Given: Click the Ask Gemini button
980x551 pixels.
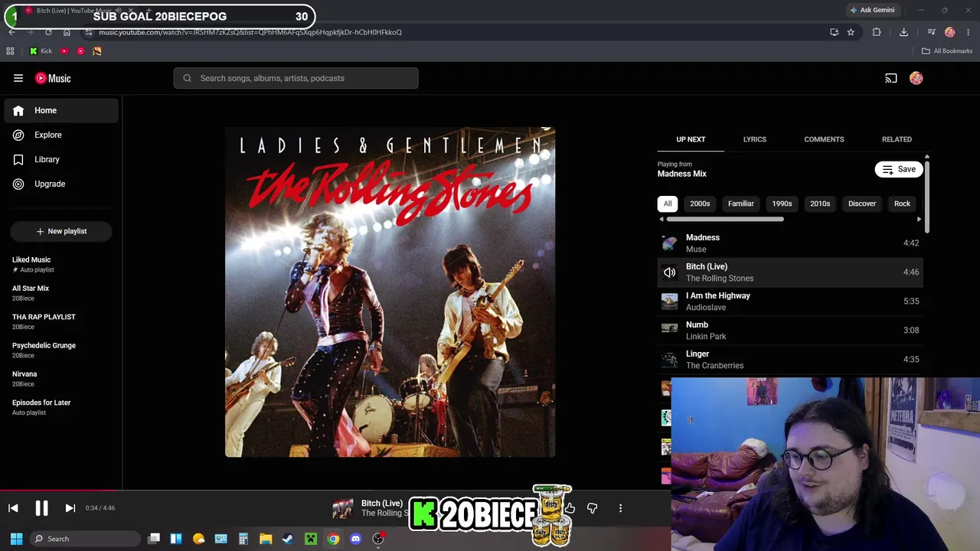Looking at the screenshot, I should click(x=872, y=10).
